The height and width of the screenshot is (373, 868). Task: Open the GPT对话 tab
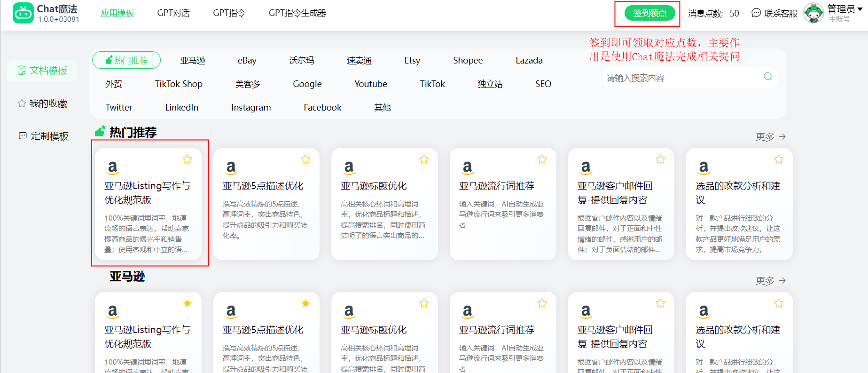coord(173,13)
